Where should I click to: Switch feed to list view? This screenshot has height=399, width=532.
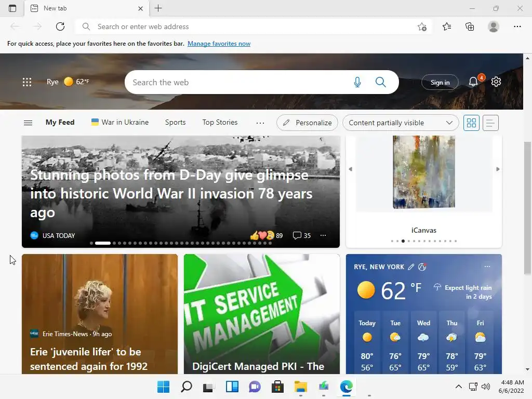[490, 123]
